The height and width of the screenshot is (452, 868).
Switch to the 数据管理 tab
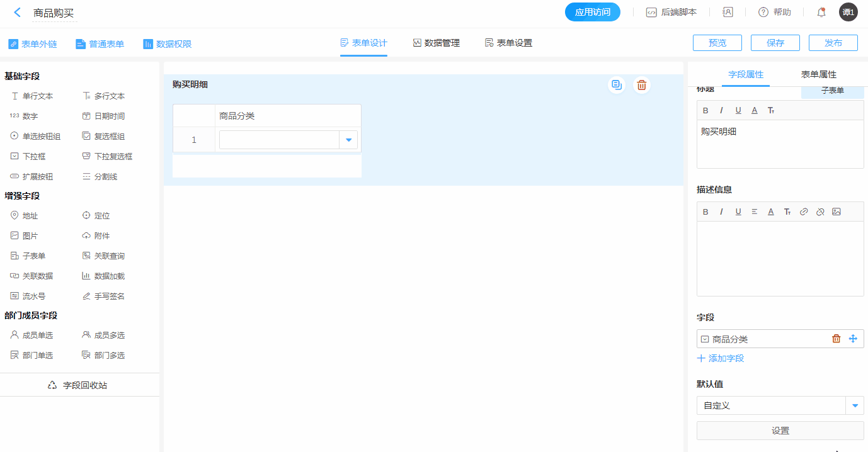pos(436,43)
